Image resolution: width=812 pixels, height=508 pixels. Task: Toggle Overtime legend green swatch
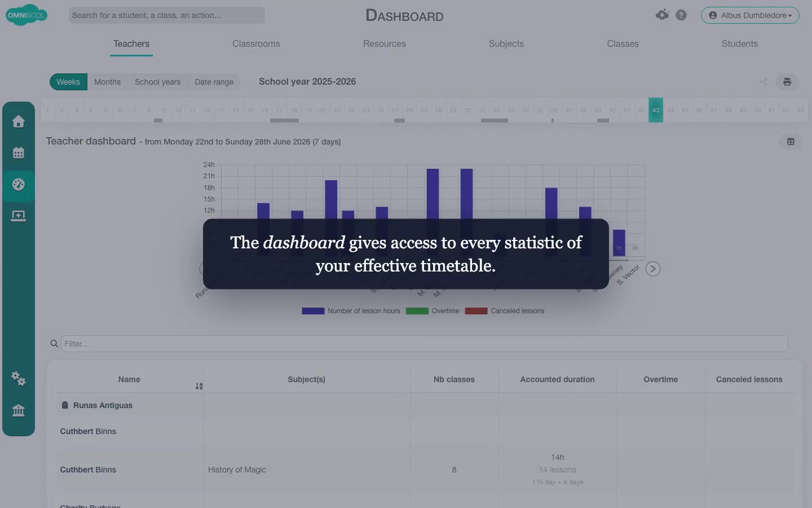417,311
